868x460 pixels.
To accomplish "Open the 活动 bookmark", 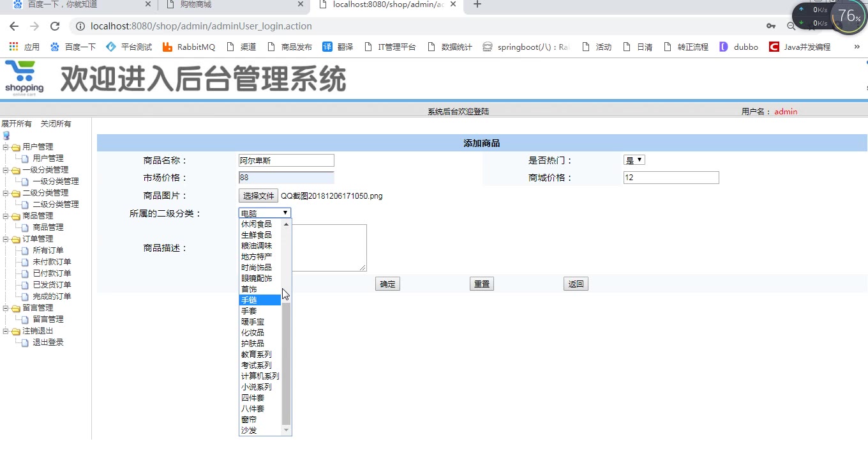I will tap(596, 47).
